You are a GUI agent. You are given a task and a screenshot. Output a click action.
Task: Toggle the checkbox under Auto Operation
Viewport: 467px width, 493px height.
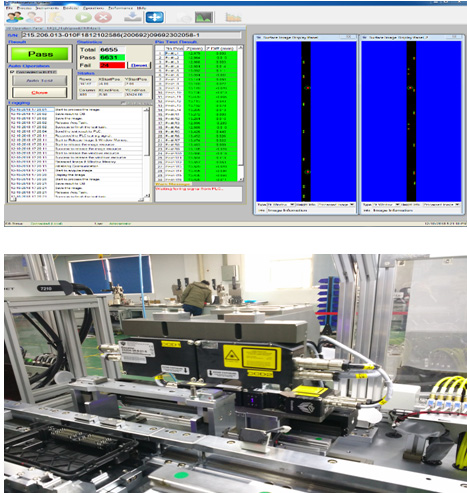coord(12,72)
